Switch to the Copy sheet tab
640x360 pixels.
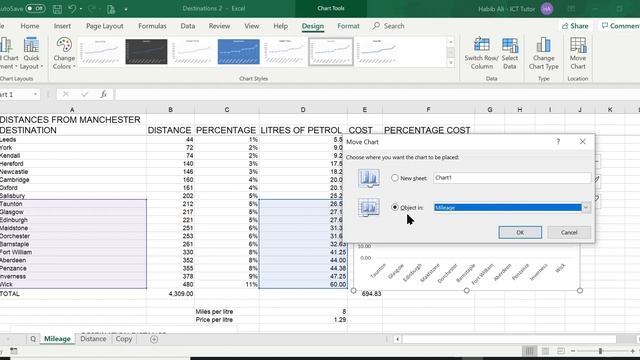click(x=124, y=339)
